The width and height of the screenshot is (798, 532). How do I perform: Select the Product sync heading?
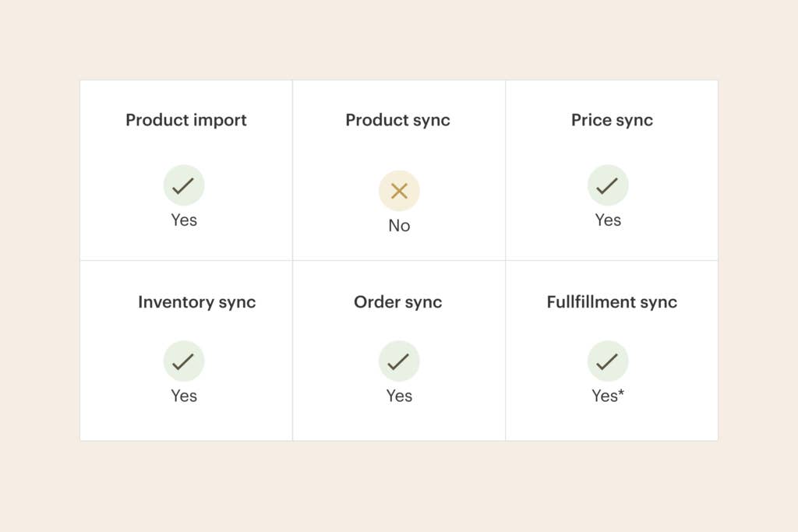click(398, 120)
